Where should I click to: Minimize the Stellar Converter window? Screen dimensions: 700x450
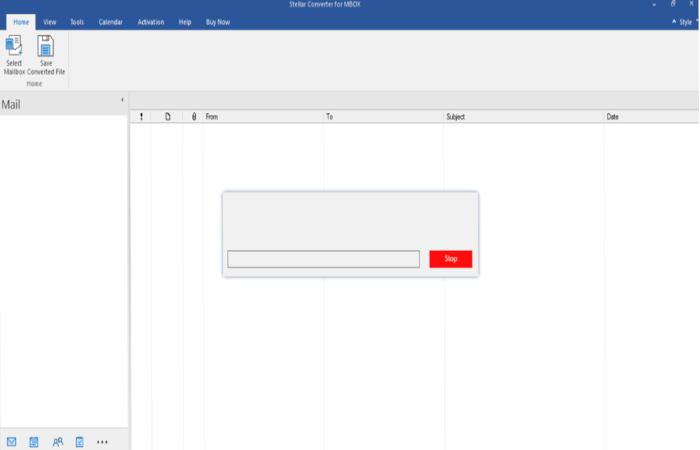(x=654, y=4)
